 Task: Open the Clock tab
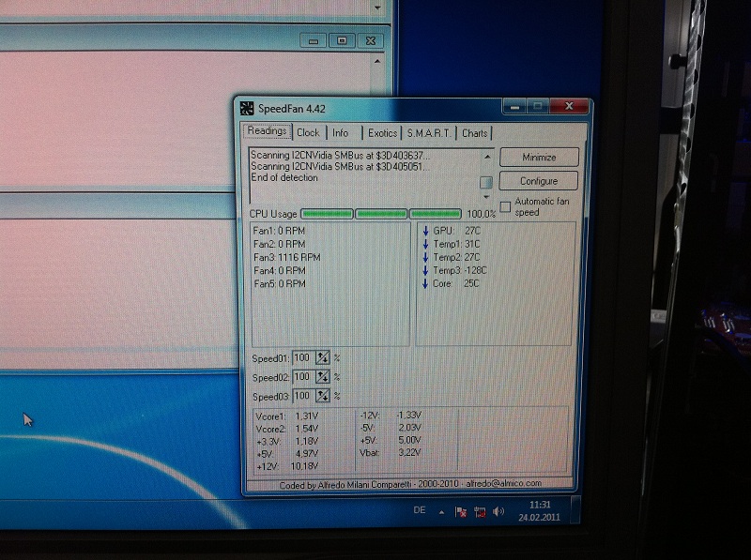pos(308,132)
